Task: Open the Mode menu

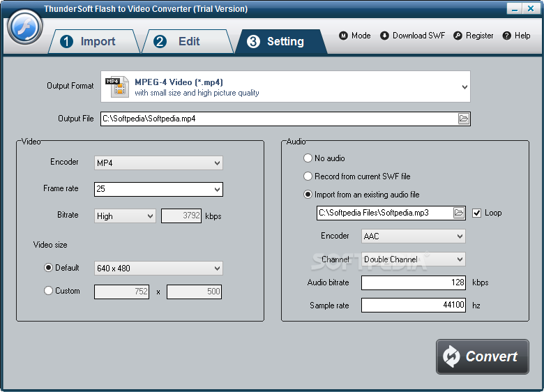Action: (355, 36)
